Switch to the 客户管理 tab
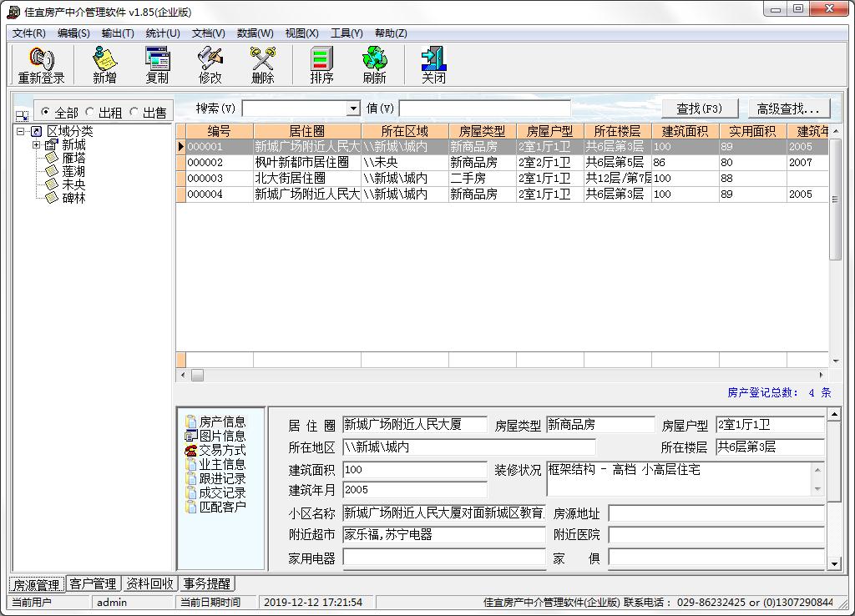 [x=93, y=583]
